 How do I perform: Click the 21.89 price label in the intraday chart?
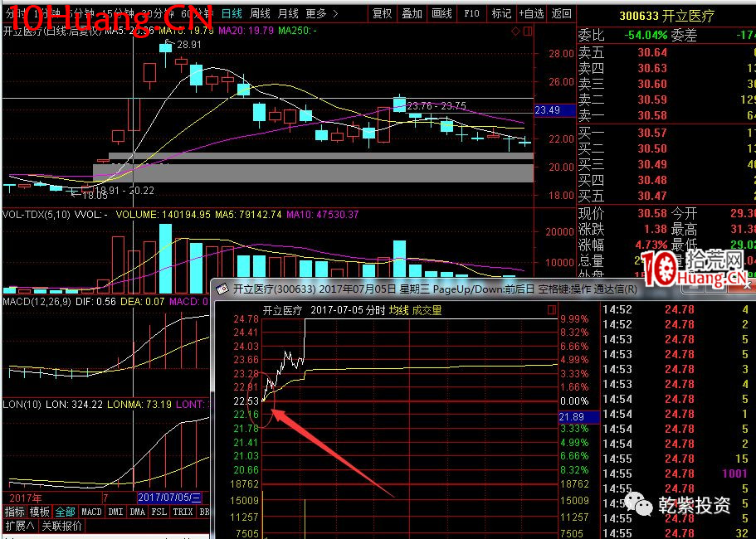pos(578,416)
